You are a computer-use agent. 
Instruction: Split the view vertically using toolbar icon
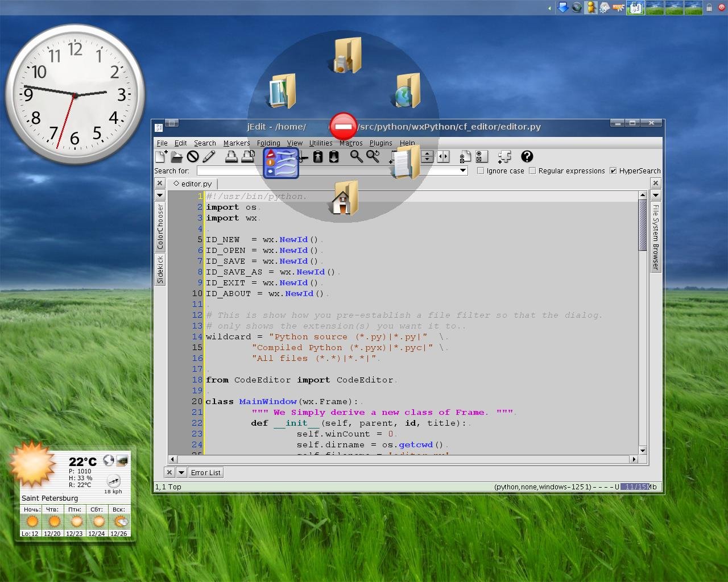pos(443,156)
